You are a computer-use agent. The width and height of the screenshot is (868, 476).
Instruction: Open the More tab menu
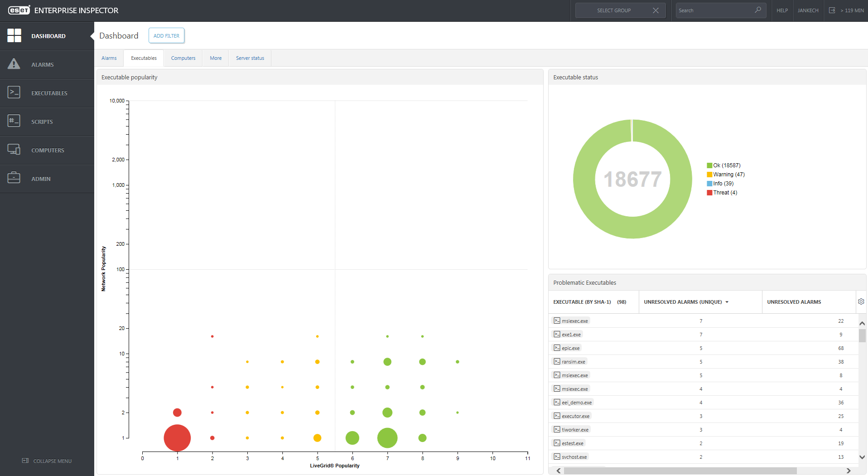(216, 58)
